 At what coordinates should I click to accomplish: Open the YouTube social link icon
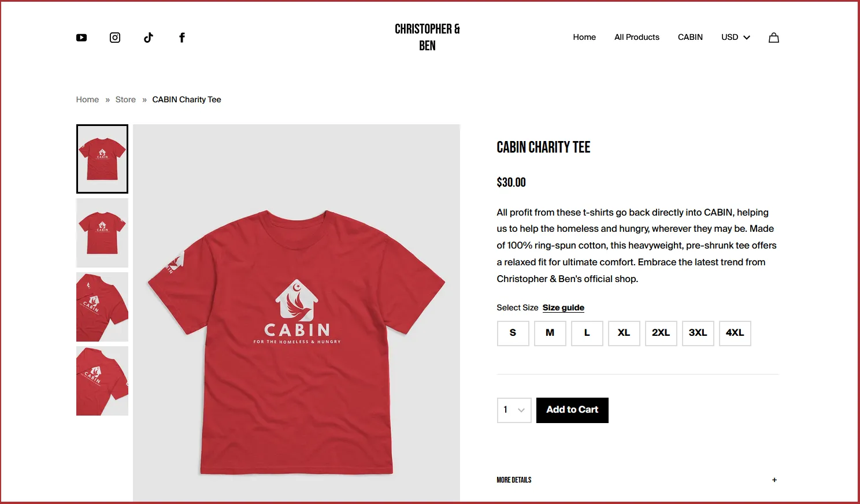coord(81,38)
